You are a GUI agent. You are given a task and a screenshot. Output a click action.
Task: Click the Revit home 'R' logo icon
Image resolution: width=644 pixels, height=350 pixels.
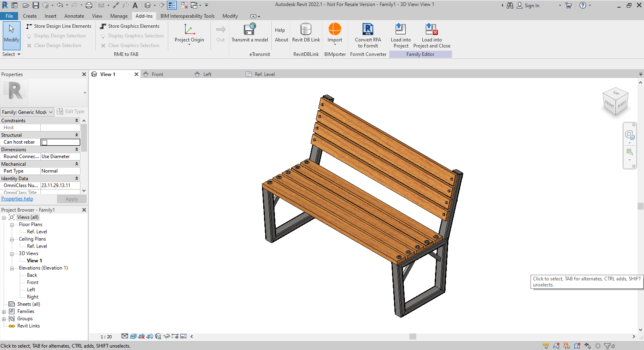[5, 5]
